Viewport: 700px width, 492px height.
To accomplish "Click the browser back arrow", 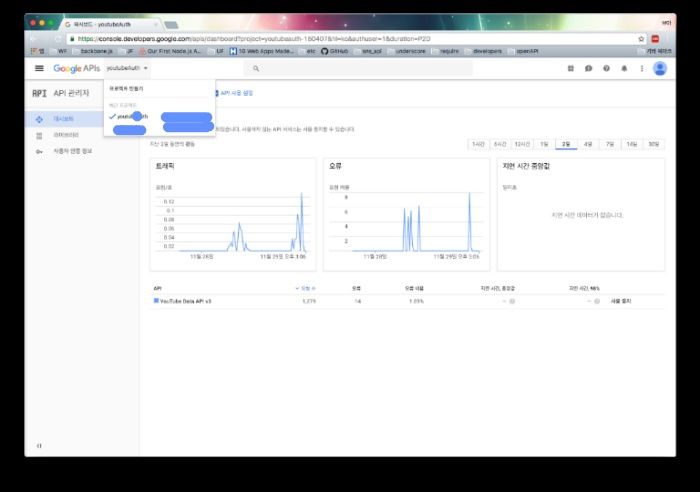I will [x=34, y=39].
